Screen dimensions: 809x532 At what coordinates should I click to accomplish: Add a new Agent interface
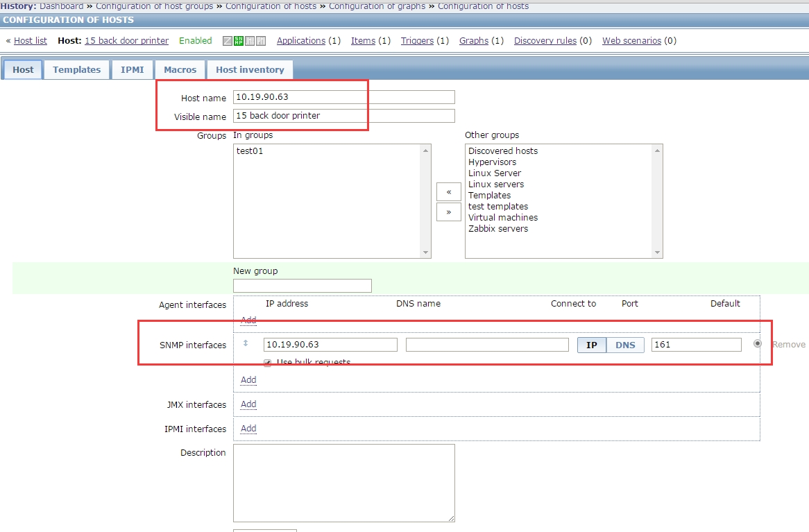tap(248, 320)
